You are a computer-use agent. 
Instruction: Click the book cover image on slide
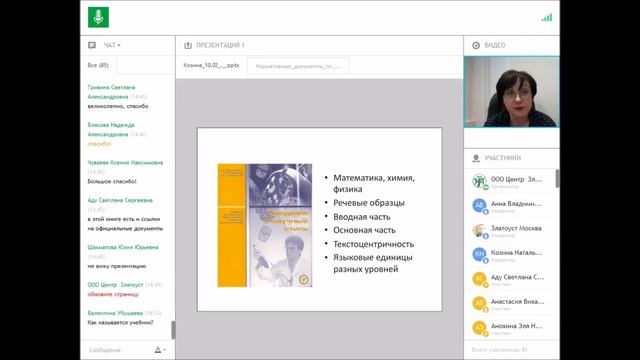pos(265,225)
